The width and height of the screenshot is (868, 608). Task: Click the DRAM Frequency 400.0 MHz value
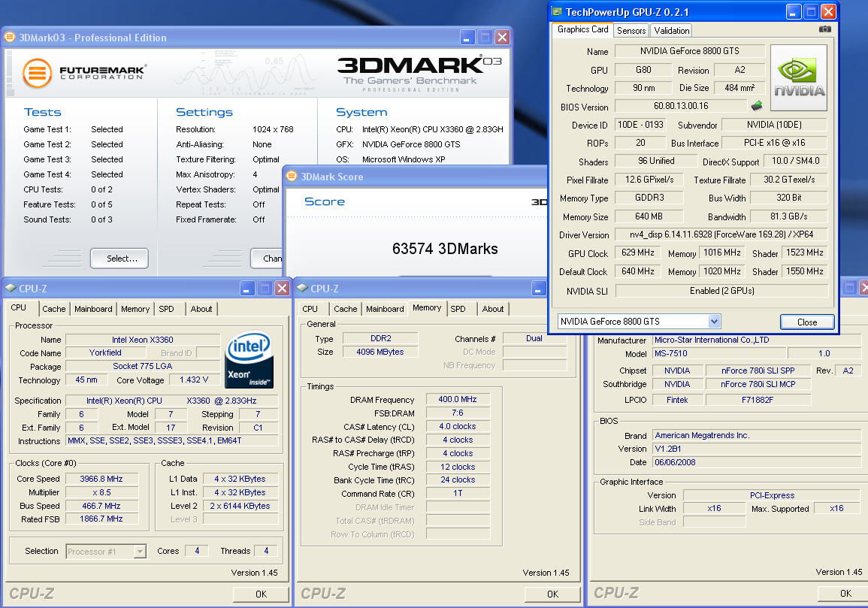457,399
